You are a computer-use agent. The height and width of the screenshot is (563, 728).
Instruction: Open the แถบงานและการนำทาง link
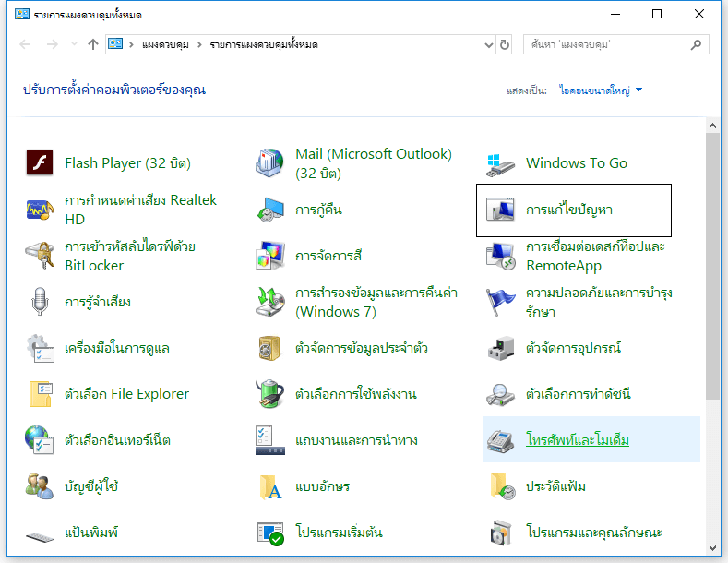(356, 439)
